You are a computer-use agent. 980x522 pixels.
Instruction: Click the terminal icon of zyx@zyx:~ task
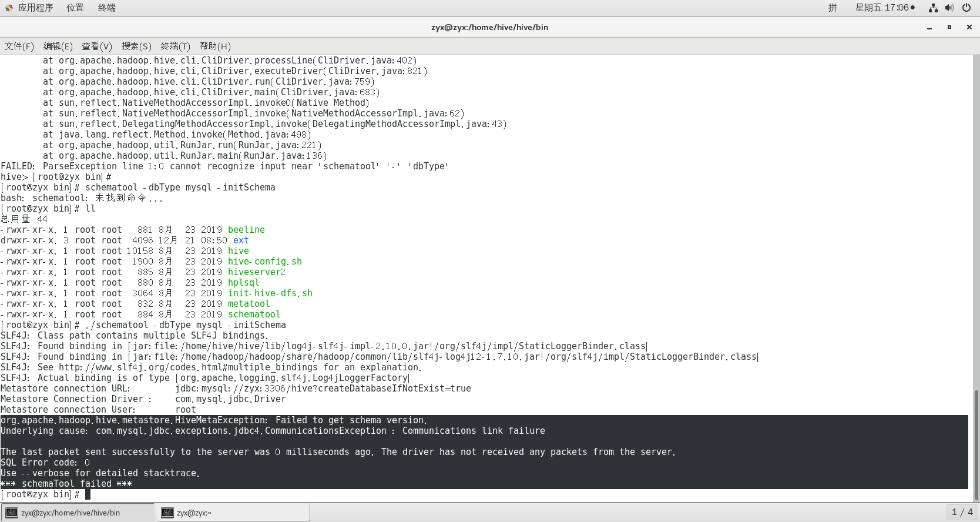167,513
